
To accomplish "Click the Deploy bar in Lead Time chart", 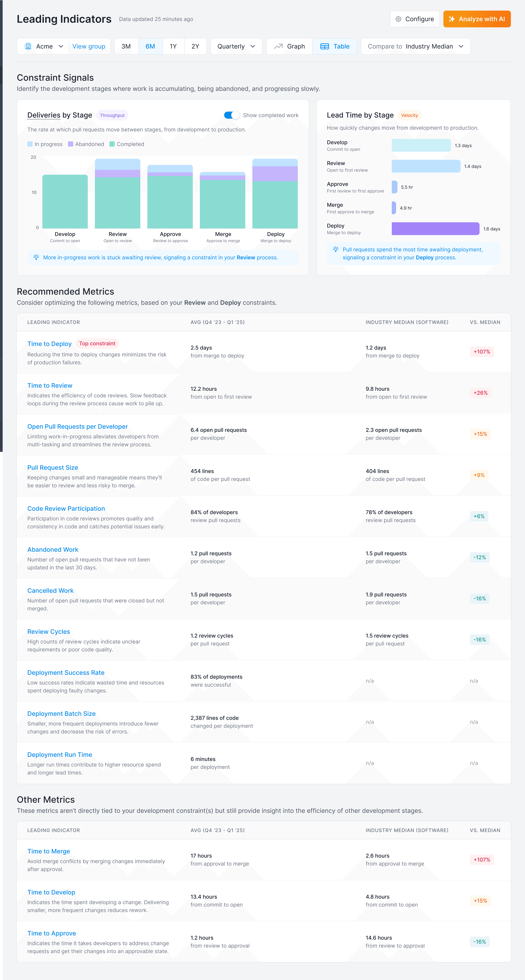I will coord(435,229).
